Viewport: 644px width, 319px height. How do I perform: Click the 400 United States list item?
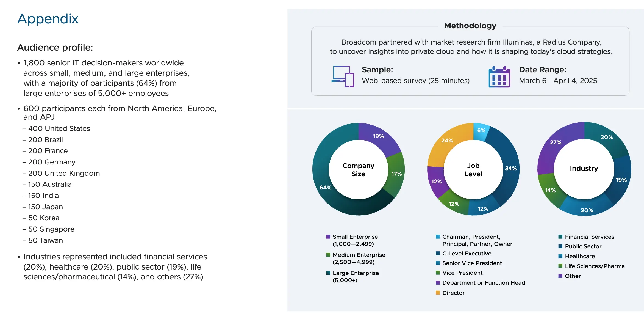point(59,128)
